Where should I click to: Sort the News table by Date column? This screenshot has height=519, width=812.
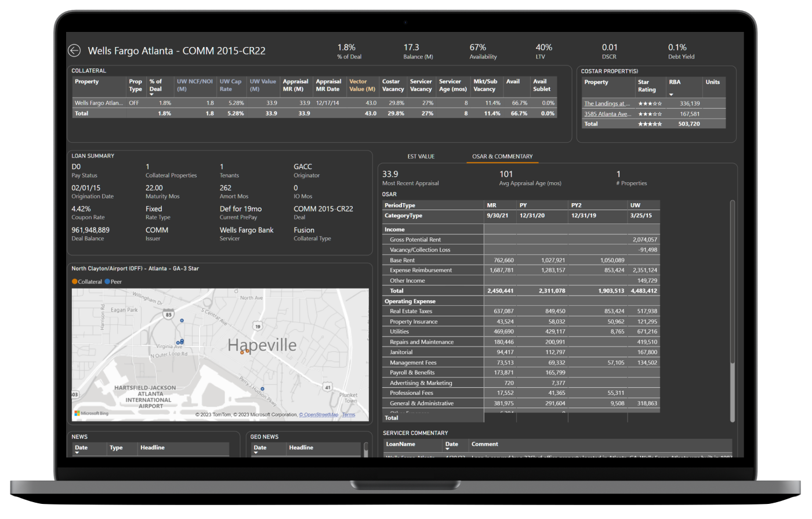coord(81,448)
